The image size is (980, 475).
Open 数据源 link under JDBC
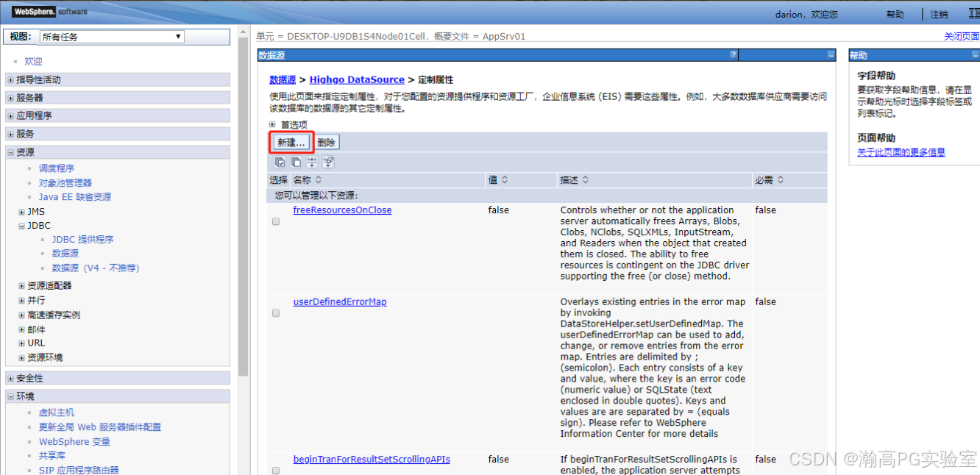pyautogui.click(x=65, y=254)
